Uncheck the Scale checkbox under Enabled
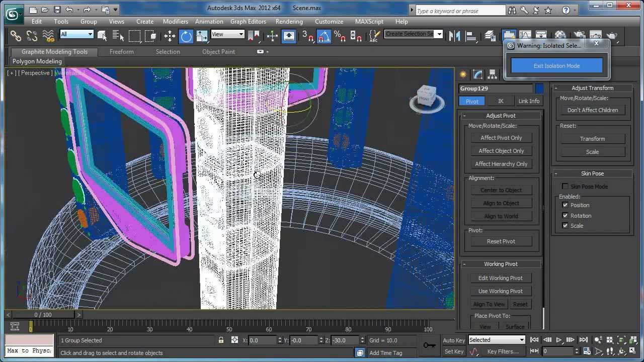This screenshot has height=362, width=644. tap(565, 226)
